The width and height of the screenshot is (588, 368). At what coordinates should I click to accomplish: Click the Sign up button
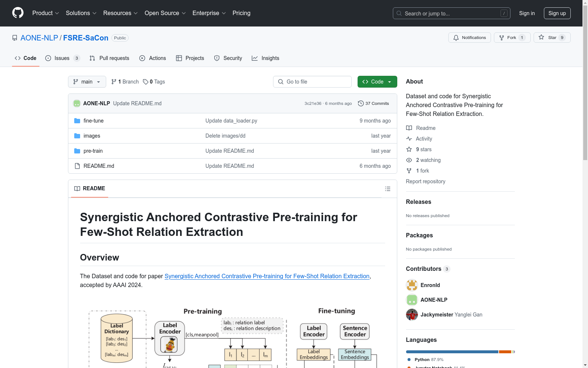(x=557, y=13)
